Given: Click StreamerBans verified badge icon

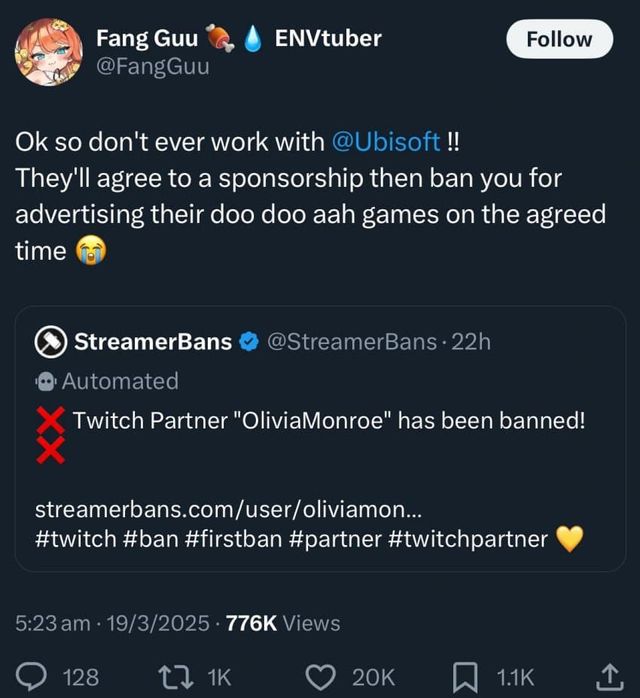Looking at the screenshot, I should [x=248, y=342].
